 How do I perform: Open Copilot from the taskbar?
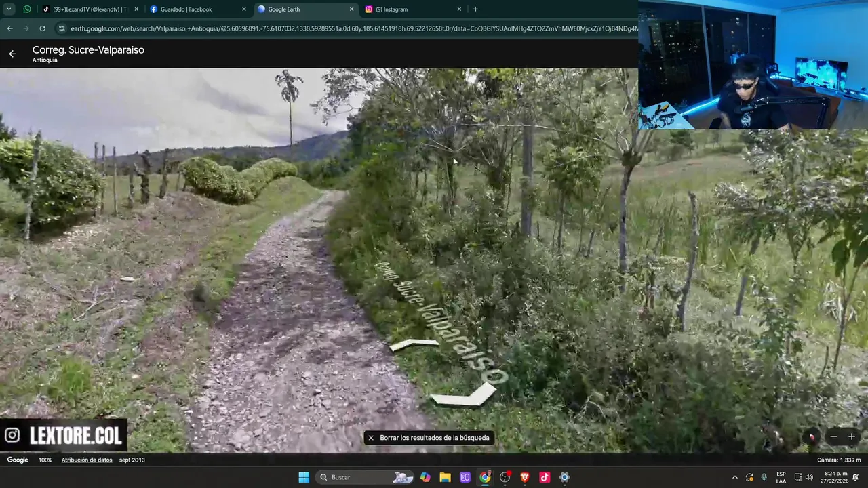click(x=425, y=477)
